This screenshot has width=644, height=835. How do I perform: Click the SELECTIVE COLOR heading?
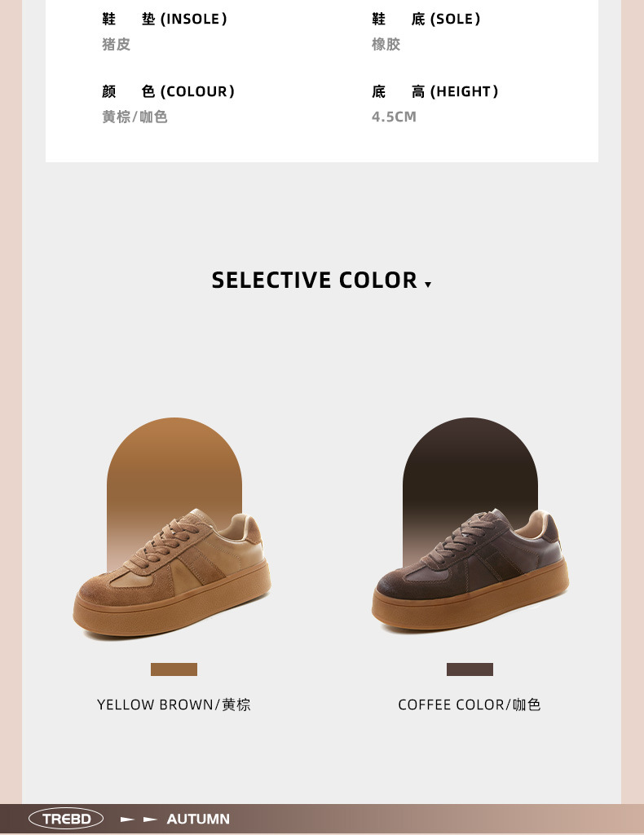point(314,281)
